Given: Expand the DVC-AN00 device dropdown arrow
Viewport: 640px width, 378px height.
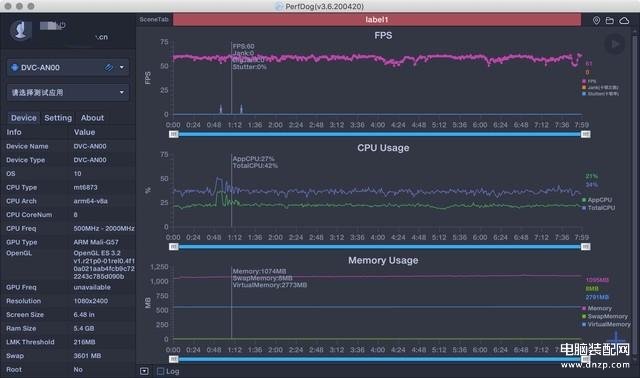Looking at the screenshot, I should (x=122, y=67).
